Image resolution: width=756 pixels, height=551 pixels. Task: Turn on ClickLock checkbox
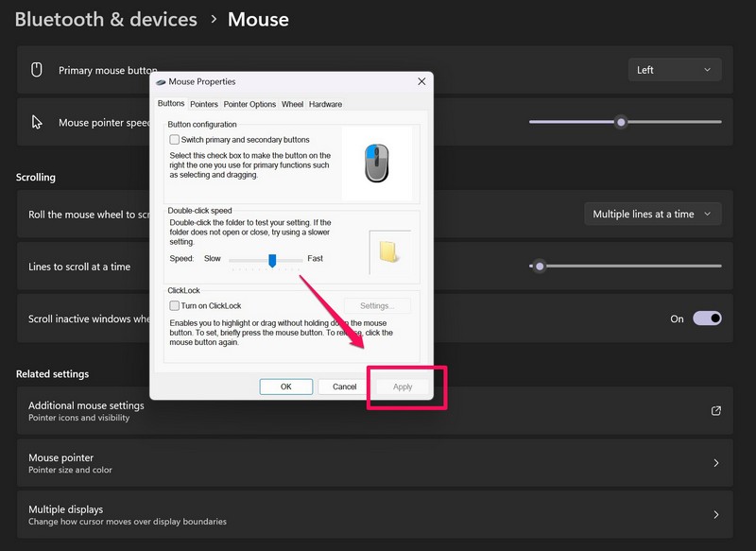pyautogui.click(x=174, y=306)
